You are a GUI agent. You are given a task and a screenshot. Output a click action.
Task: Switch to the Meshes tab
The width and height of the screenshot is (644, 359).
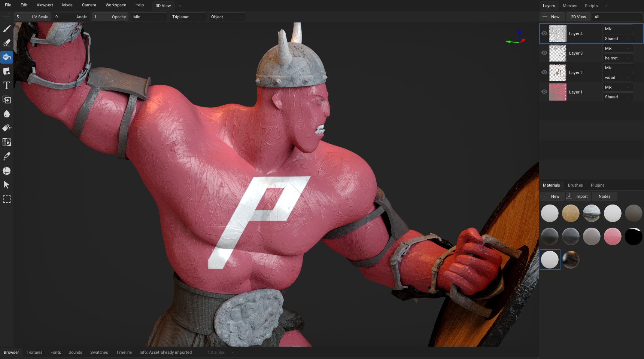(x=570, y=6)
